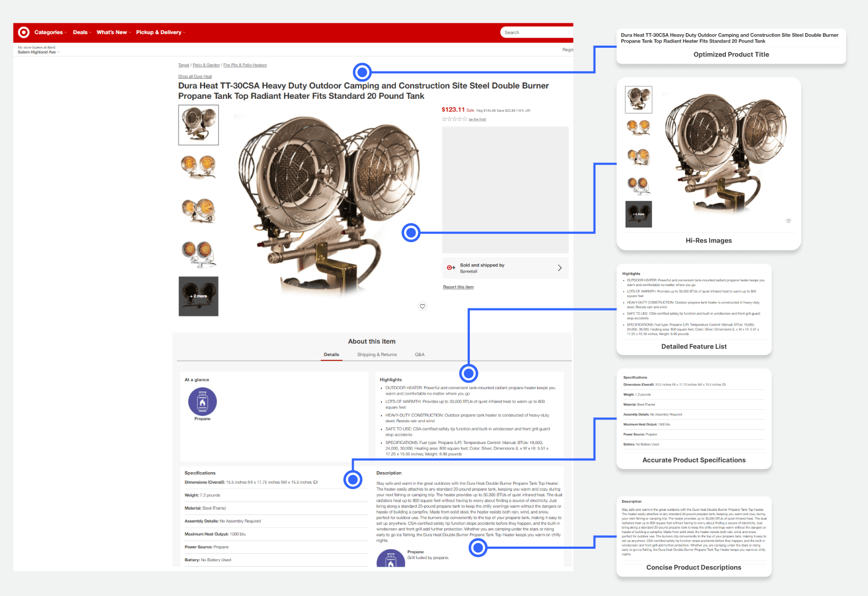Click the Specifications heading on the Target page
The width and height of the screenshot is (868, 596).
pyautogui.click(x=200, y=473)
